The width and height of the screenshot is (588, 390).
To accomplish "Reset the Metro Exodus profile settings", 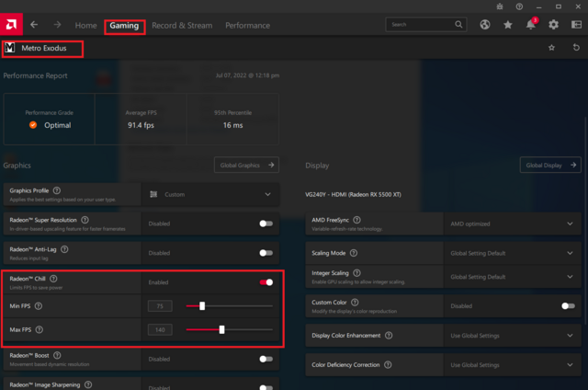I will tap(576, 48).
